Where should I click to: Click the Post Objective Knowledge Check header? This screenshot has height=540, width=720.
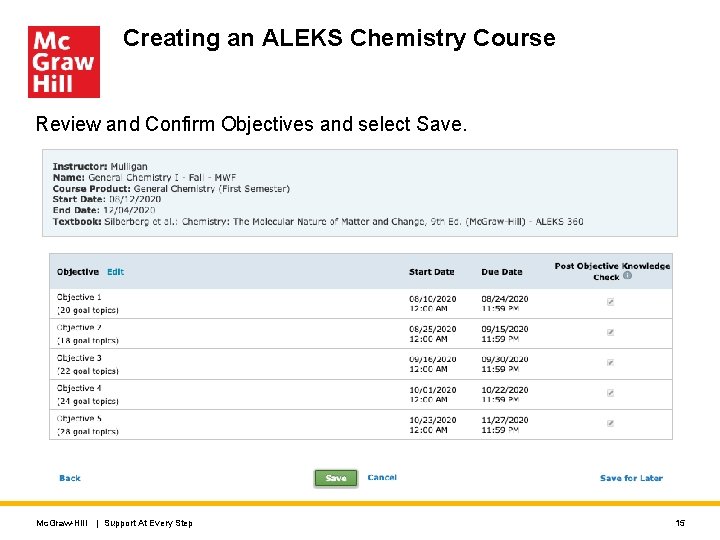pyautogui.click(x=611, y=267)
